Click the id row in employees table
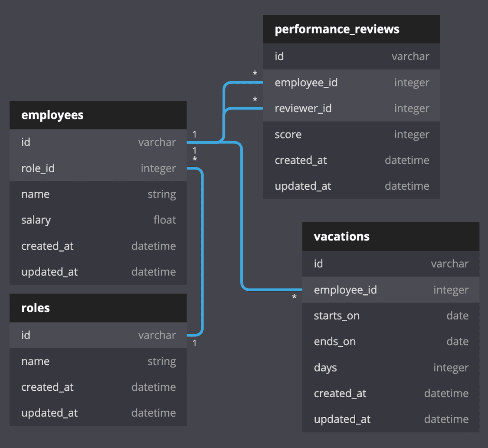The height and width of the screenshot is (448, 488). click(98, 142)
